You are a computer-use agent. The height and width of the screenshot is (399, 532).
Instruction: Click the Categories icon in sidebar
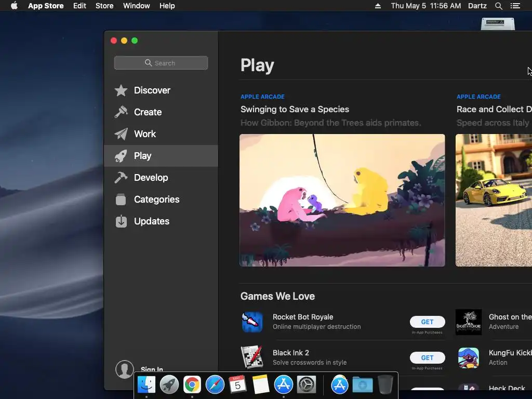(121, 199)
